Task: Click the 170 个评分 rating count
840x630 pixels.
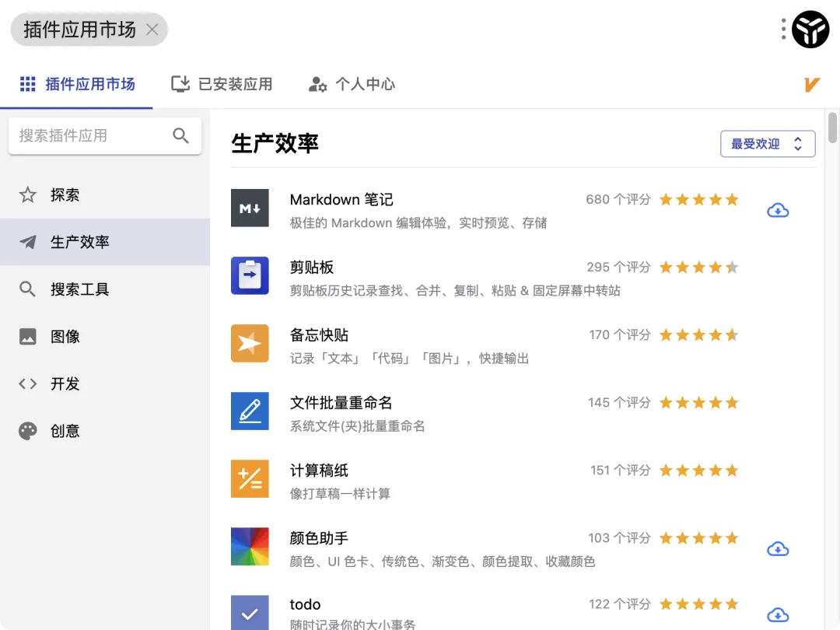Action: [620, 334]
